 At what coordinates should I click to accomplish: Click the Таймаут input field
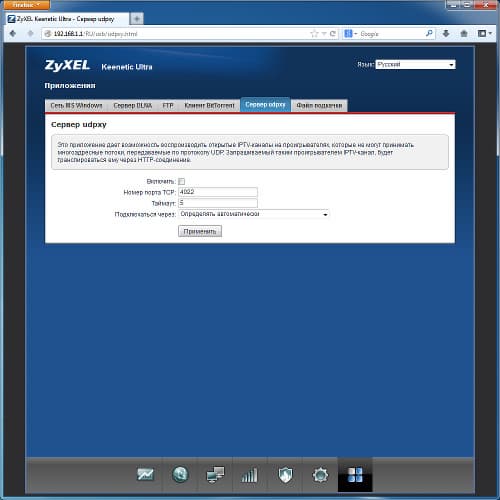[218, 203]
